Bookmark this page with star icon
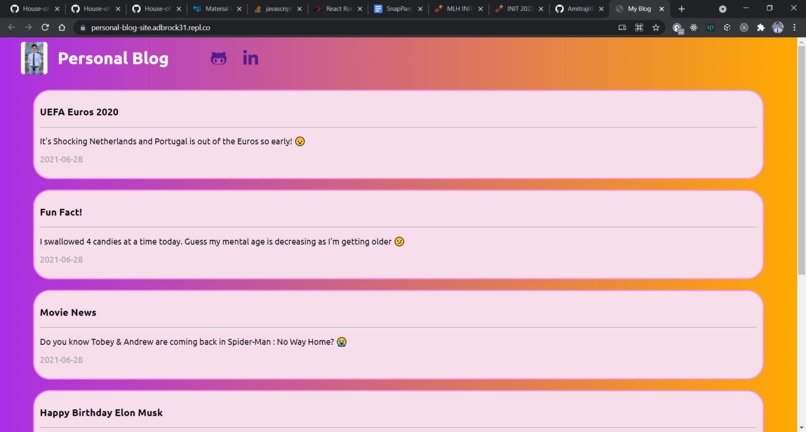 point(656,28)
